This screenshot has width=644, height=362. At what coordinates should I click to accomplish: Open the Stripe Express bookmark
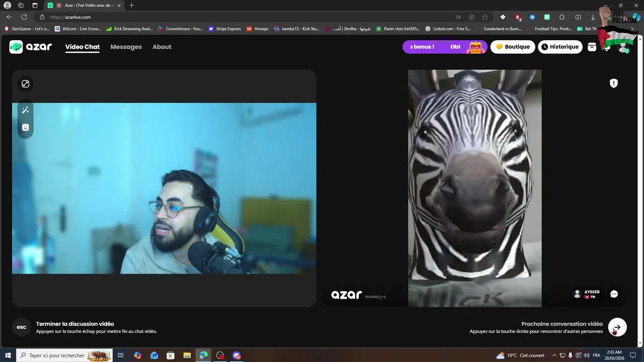pyautogui.click(x=224, y=29)
